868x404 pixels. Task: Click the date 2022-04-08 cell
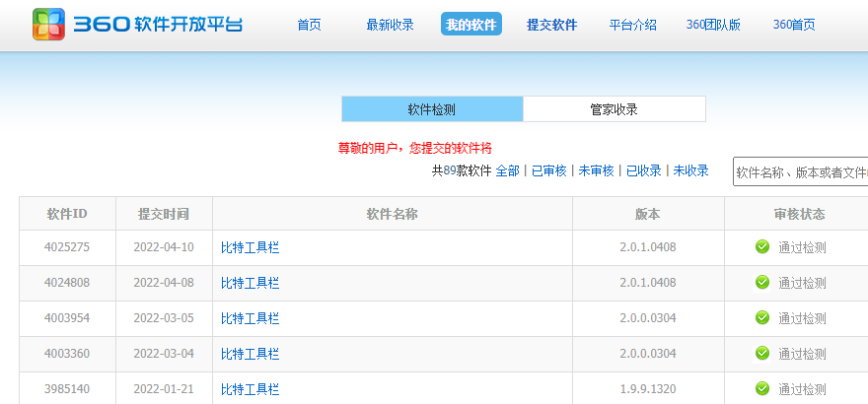[x=164, y=283]
